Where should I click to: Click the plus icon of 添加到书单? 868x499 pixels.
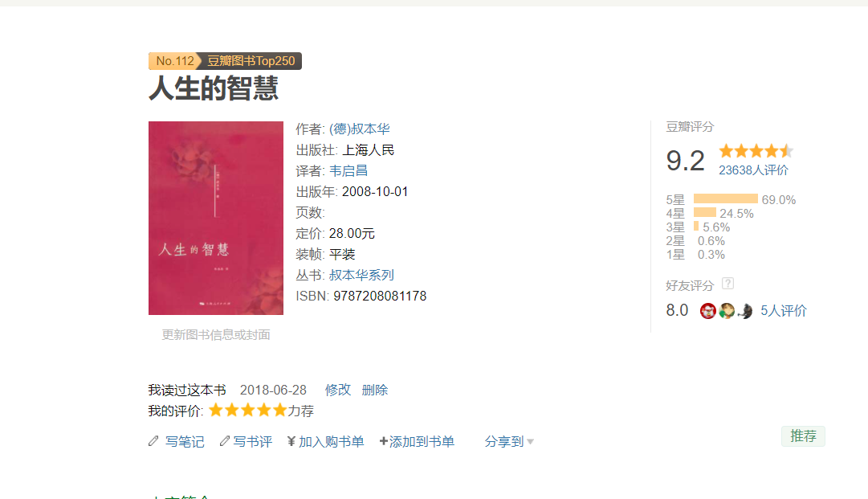(x=384, y=441)
